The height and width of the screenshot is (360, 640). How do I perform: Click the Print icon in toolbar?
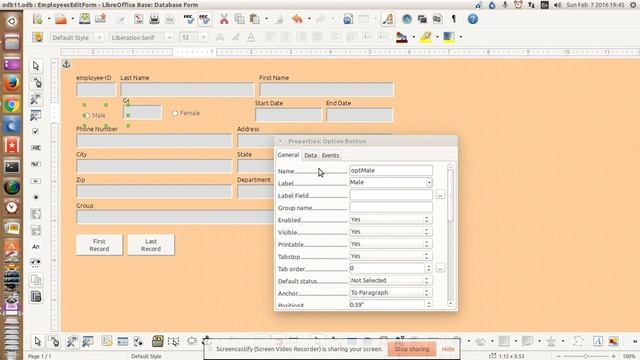154,19
